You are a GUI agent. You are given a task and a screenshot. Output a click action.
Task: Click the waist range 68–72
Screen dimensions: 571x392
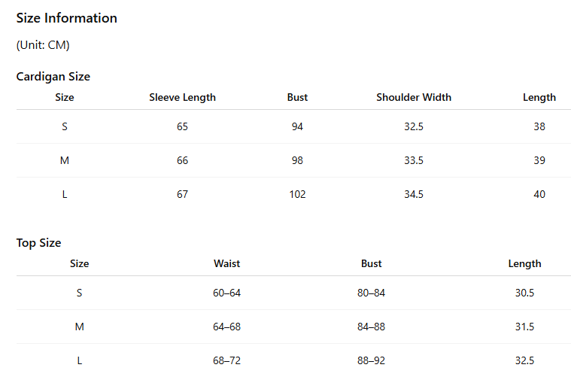tap(227, 360)
